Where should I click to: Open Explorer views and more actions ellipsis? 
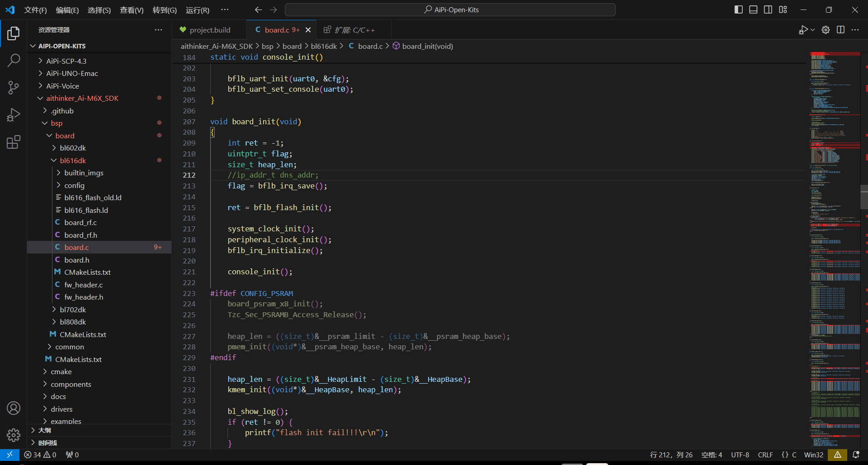pos(158,30)
